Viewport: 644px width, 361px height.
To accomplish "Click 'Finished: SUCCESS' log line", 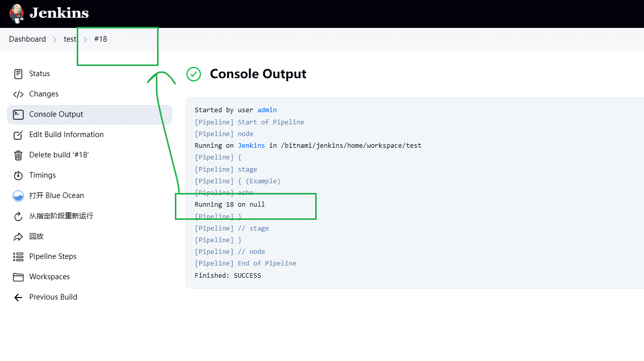I will point(228,275).
